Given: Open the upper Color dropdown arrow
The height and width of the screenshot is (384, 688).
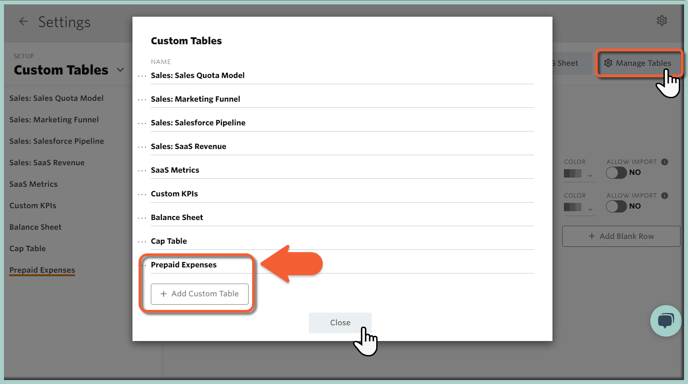Looking at the screenshot, I should coord(590,176).
